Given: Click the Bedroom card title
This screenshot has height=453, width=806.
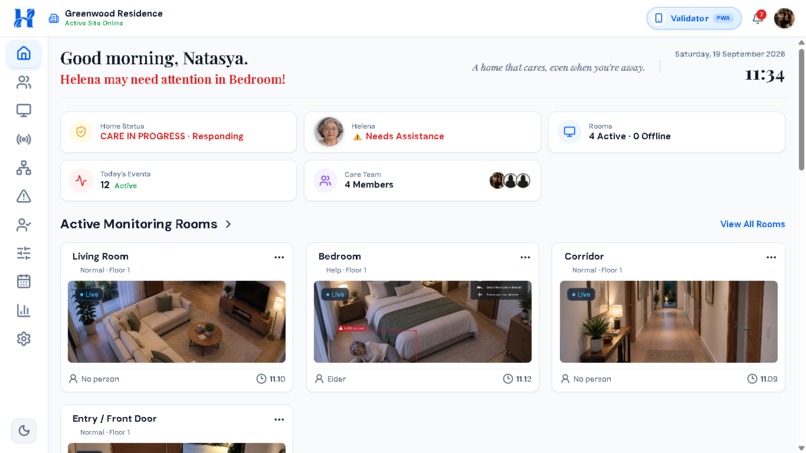Looking at the screenshot, I should 339,256.
